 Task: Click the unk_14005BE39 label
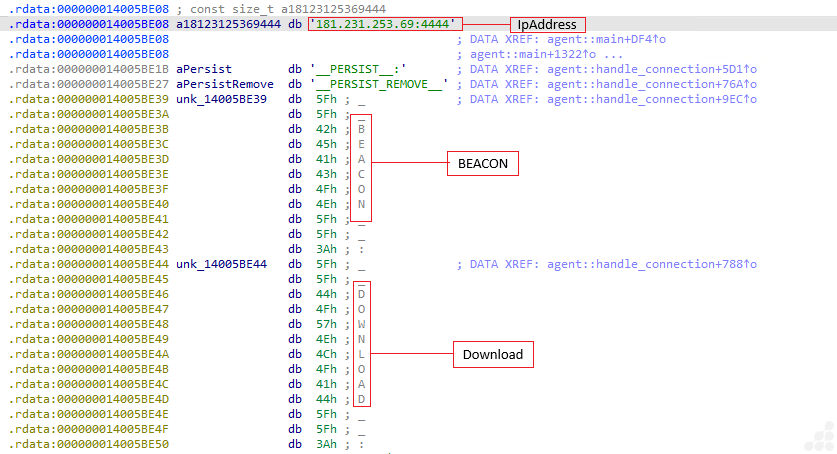pyautogui.click(x=222, y=99)
